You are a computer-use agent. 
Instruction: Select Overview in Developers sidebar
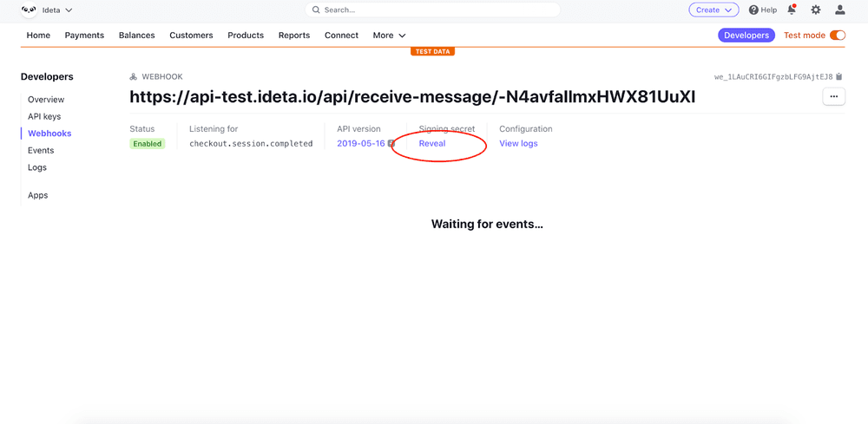(x=46, y=100)
